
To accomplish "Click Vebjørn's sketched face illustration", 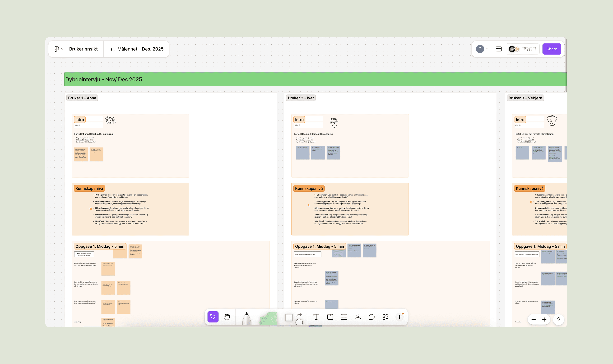I will coord(552,120).
